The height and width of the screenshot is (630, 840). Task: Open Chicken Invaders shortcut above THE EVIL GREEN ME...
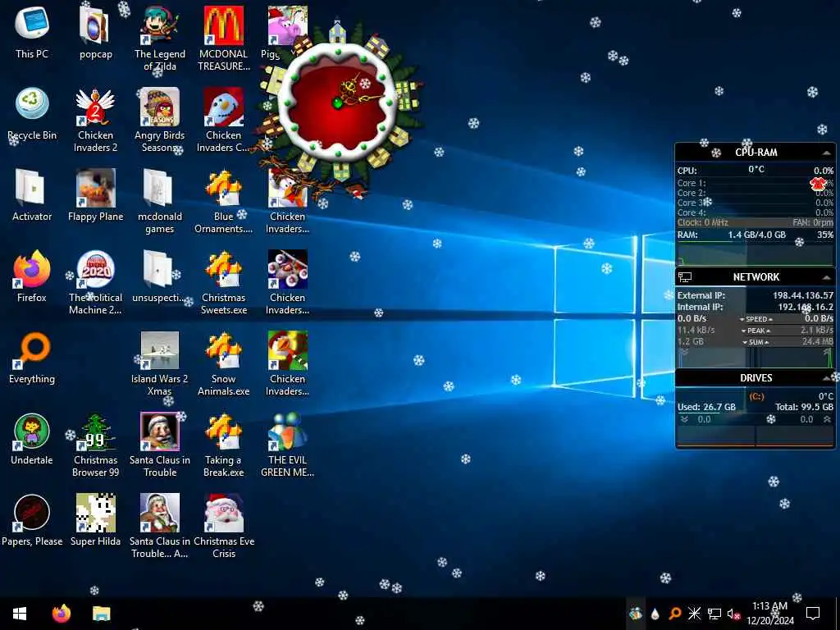coord(288,363)
